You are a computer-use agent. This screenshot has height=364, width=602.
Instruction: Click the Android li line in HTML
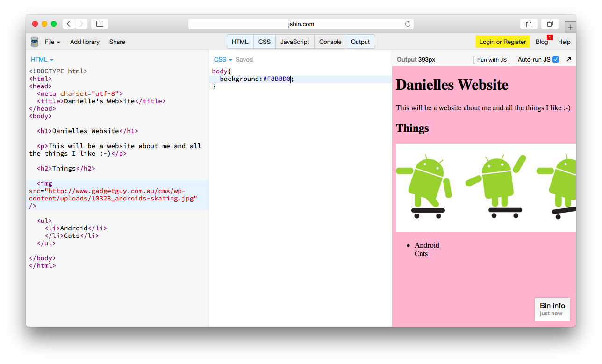point(76,228)
